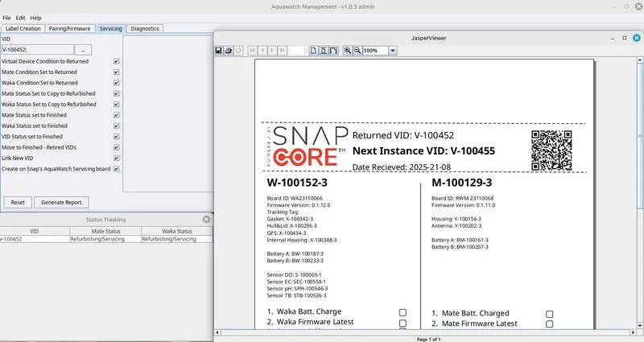Save the report in JasperViewer
The height and width of the screenshot is (342, 644).
click(218, 50)
